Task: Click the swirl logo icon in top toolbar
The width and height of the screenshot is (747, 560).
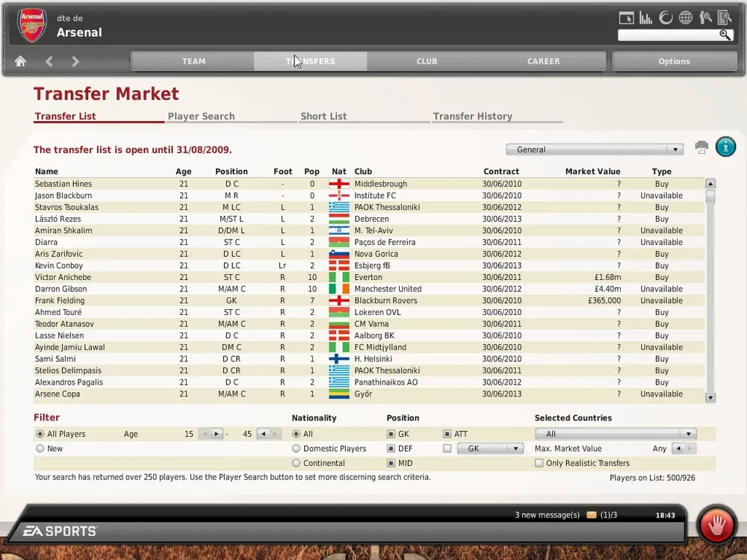Action: click(x=666, y=18)
